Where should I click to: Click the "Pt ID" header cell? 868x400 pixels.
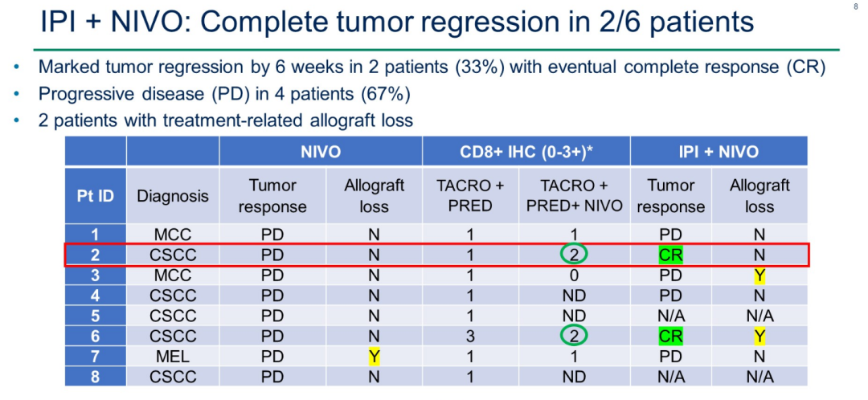pos(96,196)
